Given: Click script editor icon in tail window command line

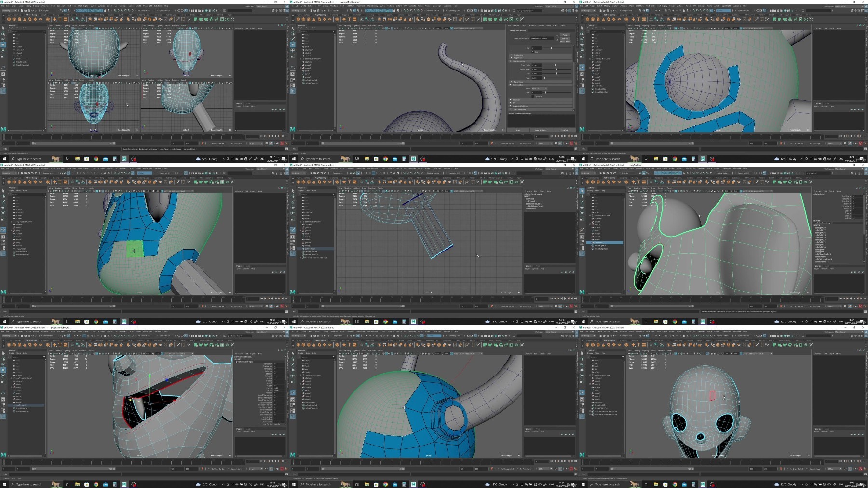Looking at the screenshot, I should coord(576,149).
